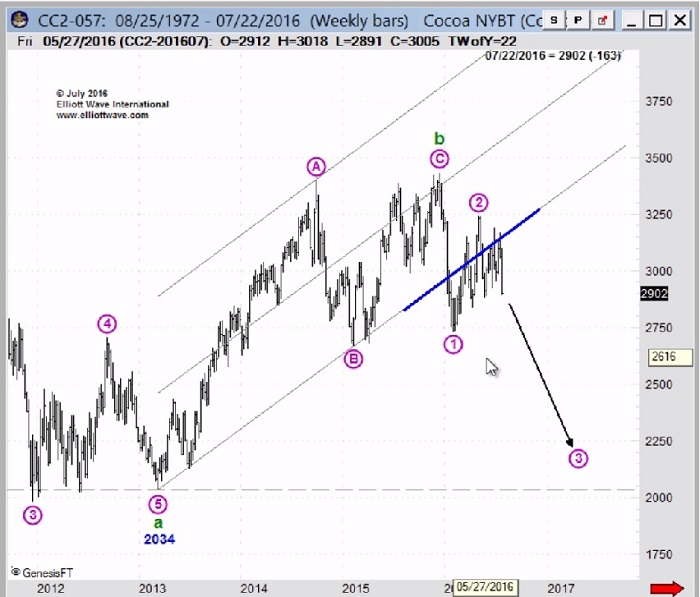
Task: Click the 1750 price axis label
Action: (x=658, y=555)
